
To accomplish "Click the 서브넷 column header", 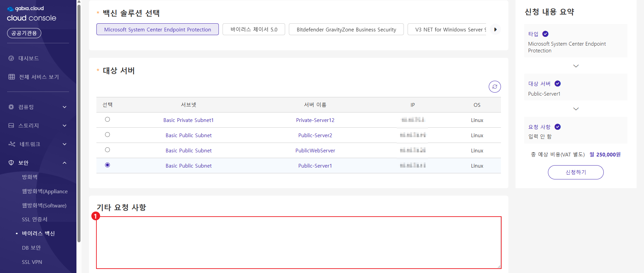I will tap(188, 105).
